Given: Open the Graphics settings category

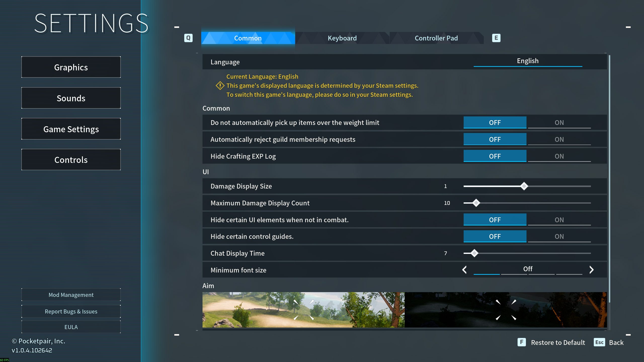Looking at the screenshot, I should click(71, 67).
